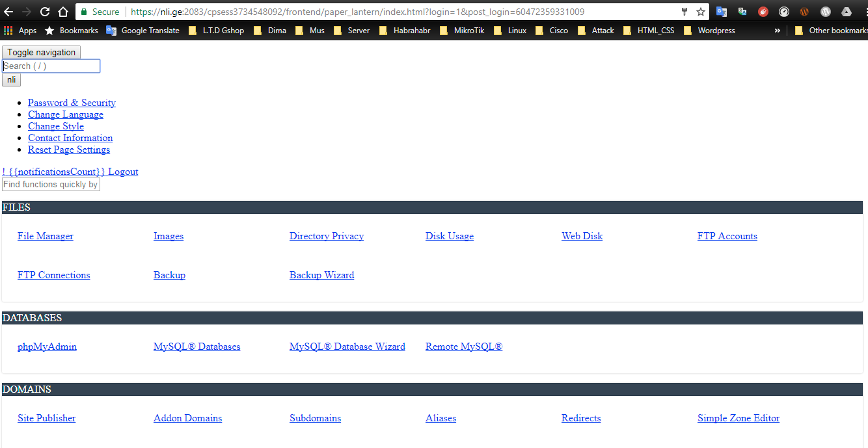This screenshot has width=868, height=448.
Task: Open Subdomains
Action: [316, 418]
